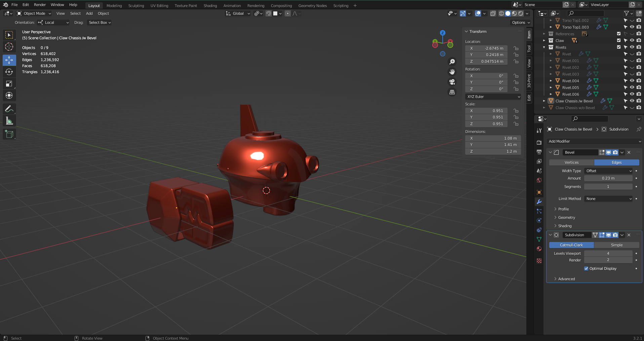Screen dimensions: 644x341
Task: Open the Material properties tab
Action: tap(539, 249)
